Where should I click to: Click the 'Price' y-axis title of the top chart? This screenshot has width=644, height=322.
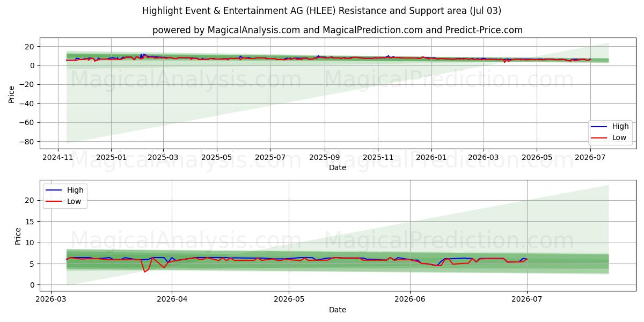click(x=12, y=94)
